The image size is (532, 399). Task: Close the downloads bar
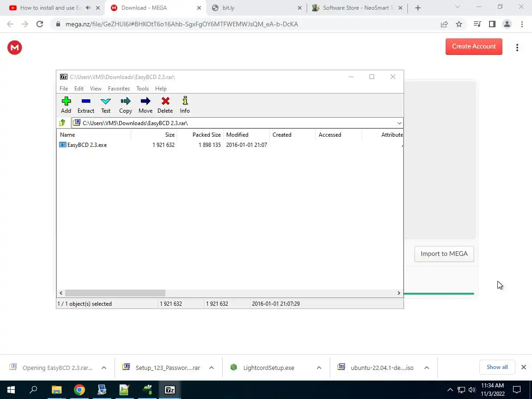(524, 367)
